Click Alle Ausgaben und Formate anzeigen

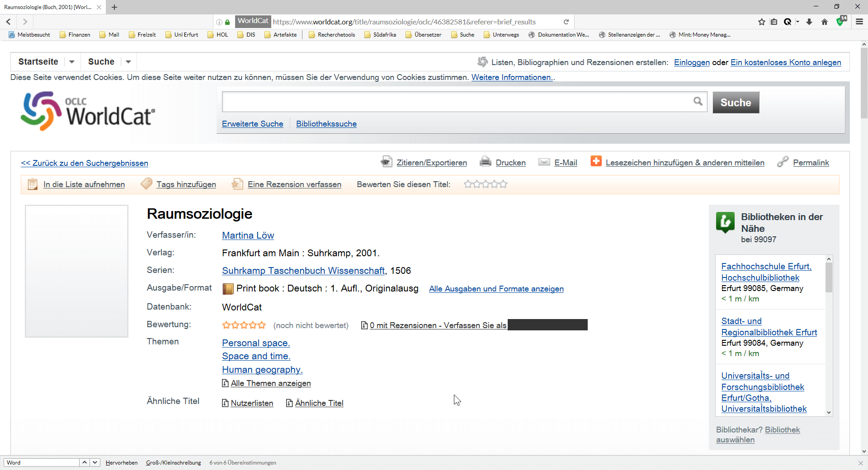coord(496,289)
